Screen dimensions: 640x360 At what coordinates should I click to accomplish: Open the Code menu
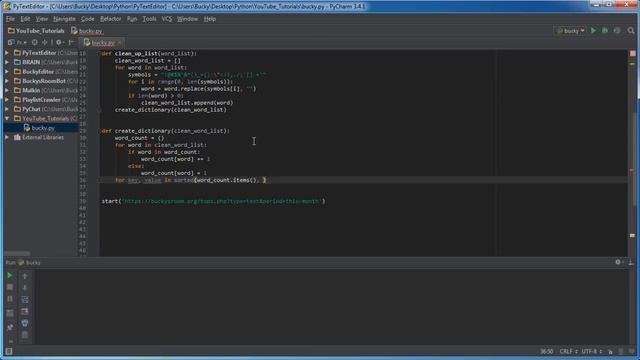(x=87, y=19)
